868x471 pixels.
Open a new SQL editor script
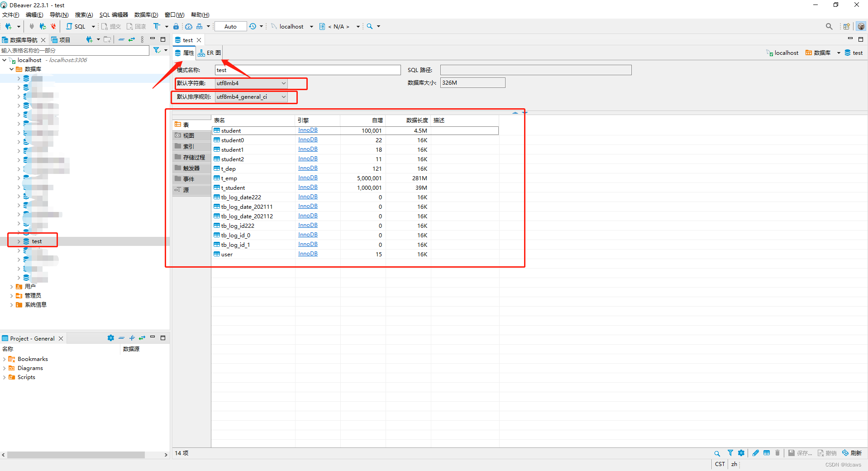[x=76, y=26]
